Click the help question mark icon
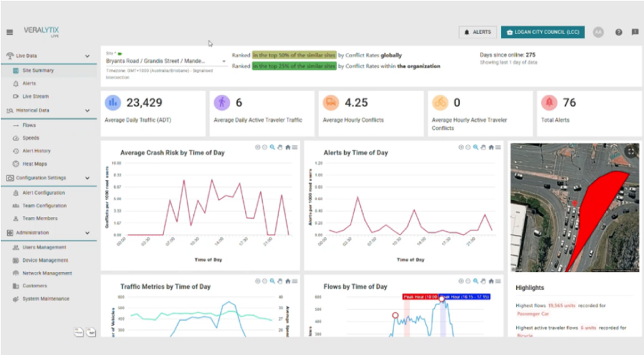644x355 pixels. pos(618,32)
